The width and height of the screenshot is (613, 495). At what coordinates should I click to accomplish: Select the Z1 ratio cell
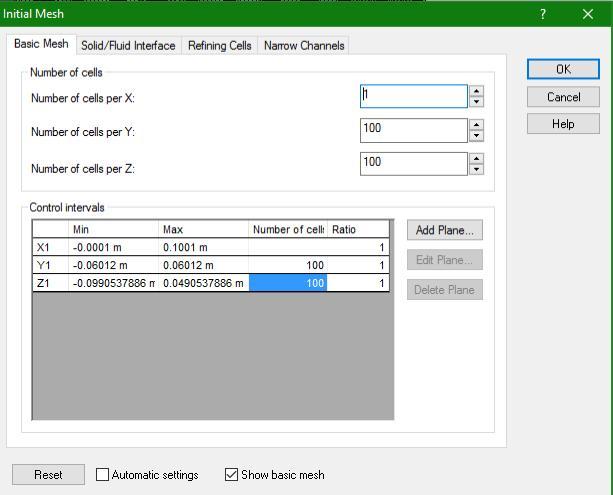click(x=358, y=283)
